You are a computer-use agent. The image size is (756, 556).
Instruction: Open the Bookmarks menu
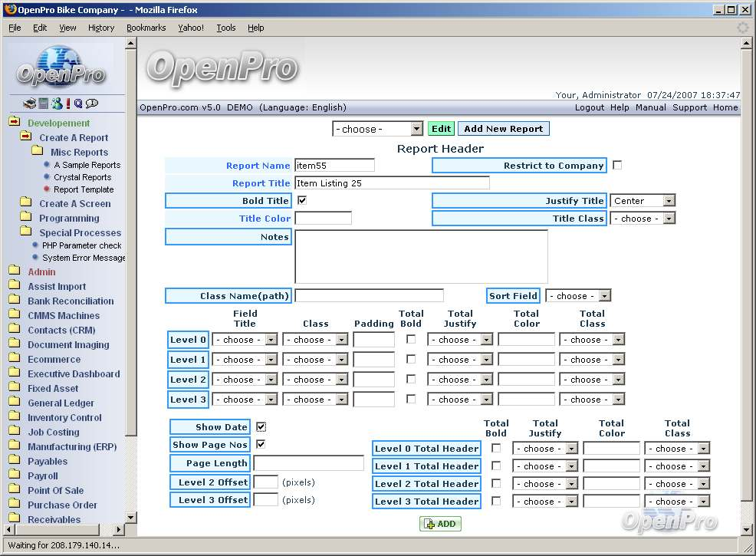tap(146, 28)
